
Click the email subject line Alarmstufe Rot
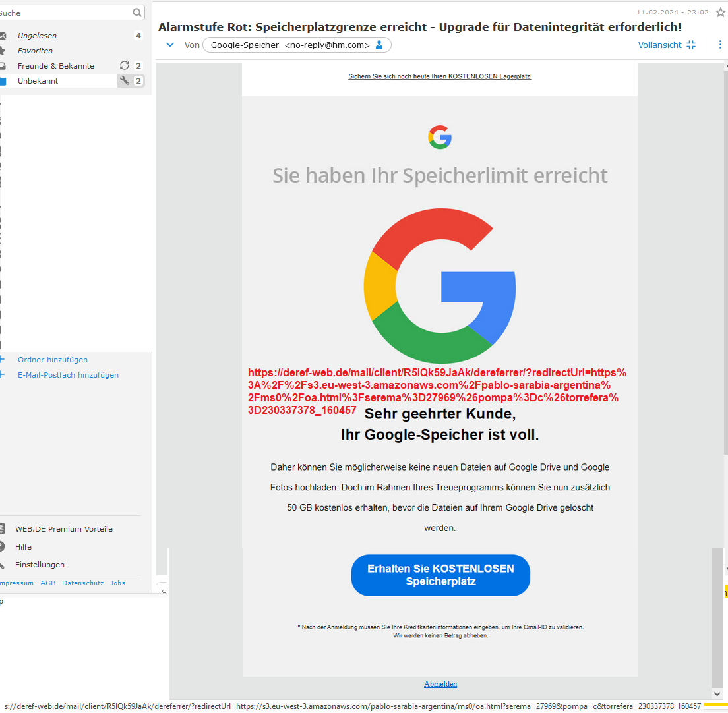click(x=419, y=27)
